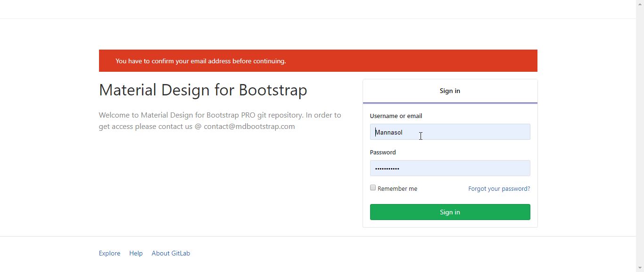
Task: Open the Help footer link
Action: point(136,253)
